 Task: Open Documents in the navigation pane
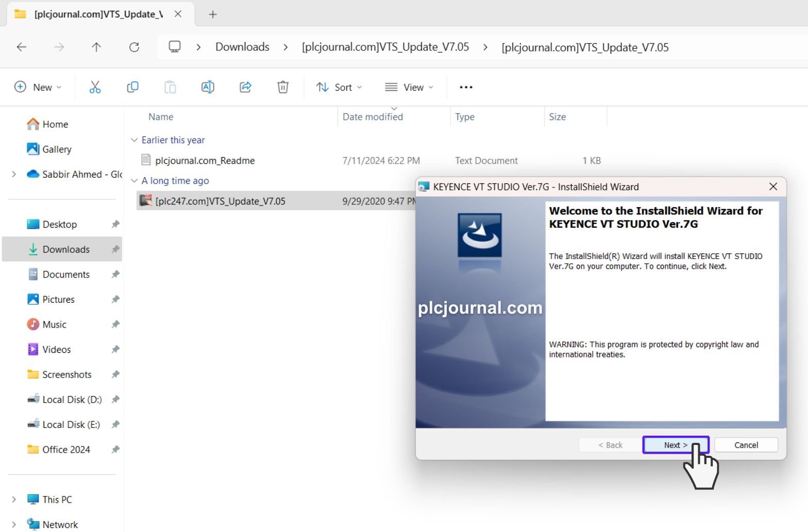click(66, 274)
